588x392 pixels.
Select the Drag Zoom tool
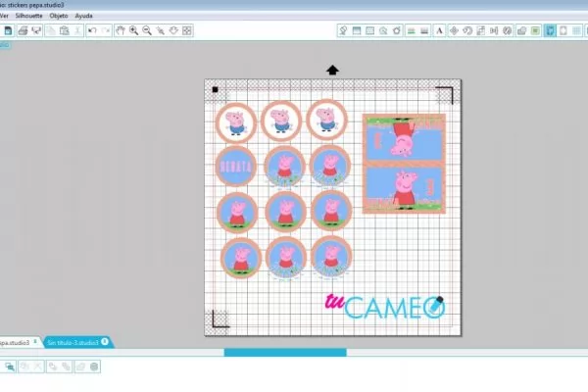point(173,30)
